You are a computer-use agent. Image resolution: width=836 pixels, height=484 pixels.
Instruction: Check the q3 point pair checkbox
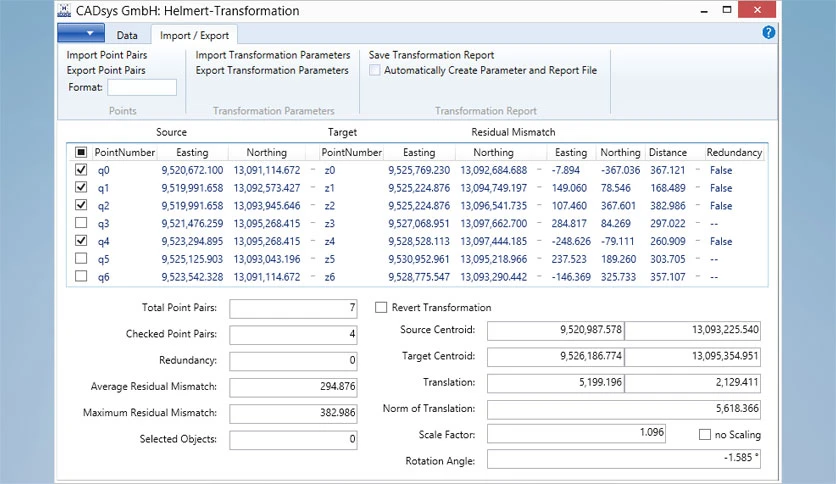[81, 223]
